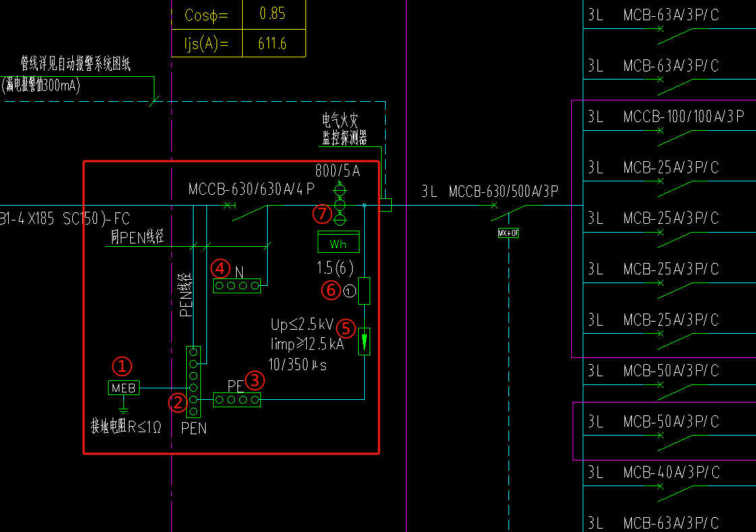Viewport: 756px width, 532px height.
Task: Click the fire monitoring detector square box
Action: point(386,205)
